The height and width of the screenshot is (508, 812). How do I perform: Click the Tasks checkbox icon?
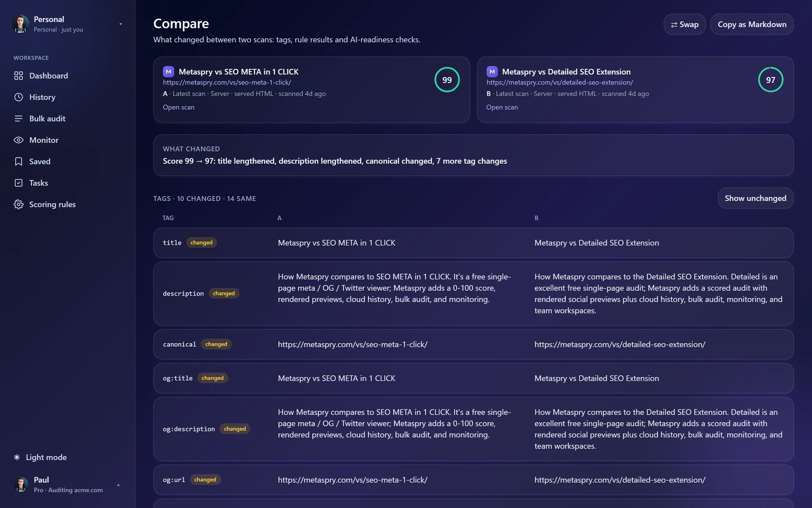pos(19,183)
